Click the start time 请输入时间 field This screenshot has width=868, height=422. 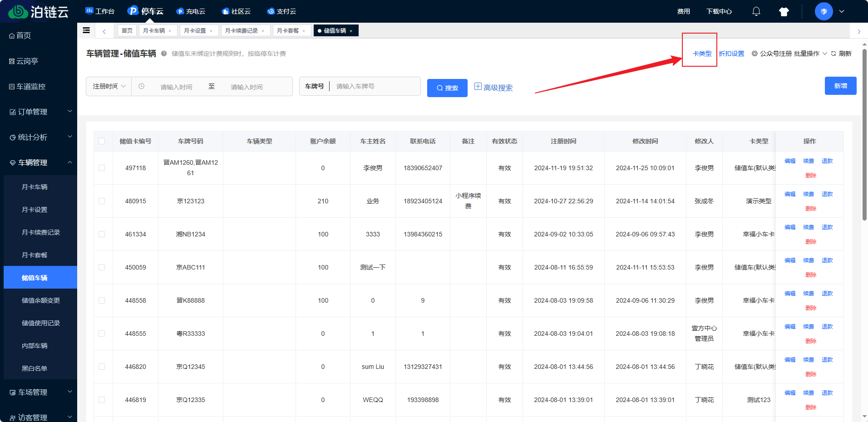coord(176,87)
